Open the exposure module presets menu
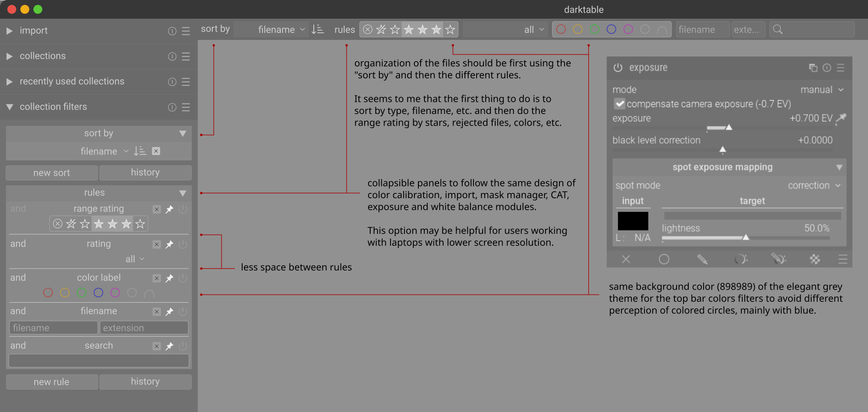 click(x=841, y=68)
